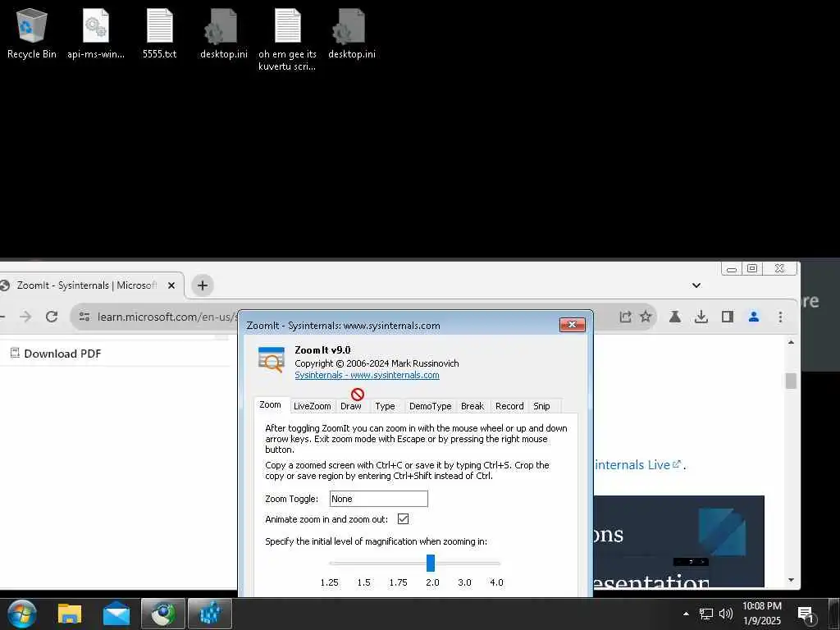Click the browser address bar URL

click(x=166, y=317)
